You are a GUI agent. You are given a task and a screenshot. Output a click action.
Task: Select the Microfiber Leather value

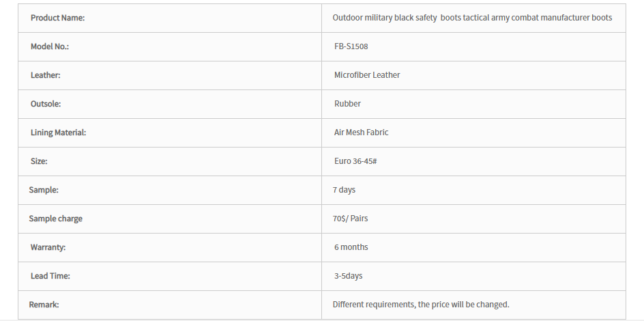(367, 75)
